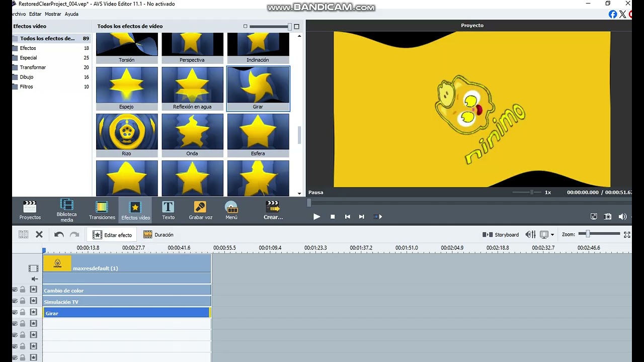Select the maxresdefault (1) video clip

tap(127, 263)
